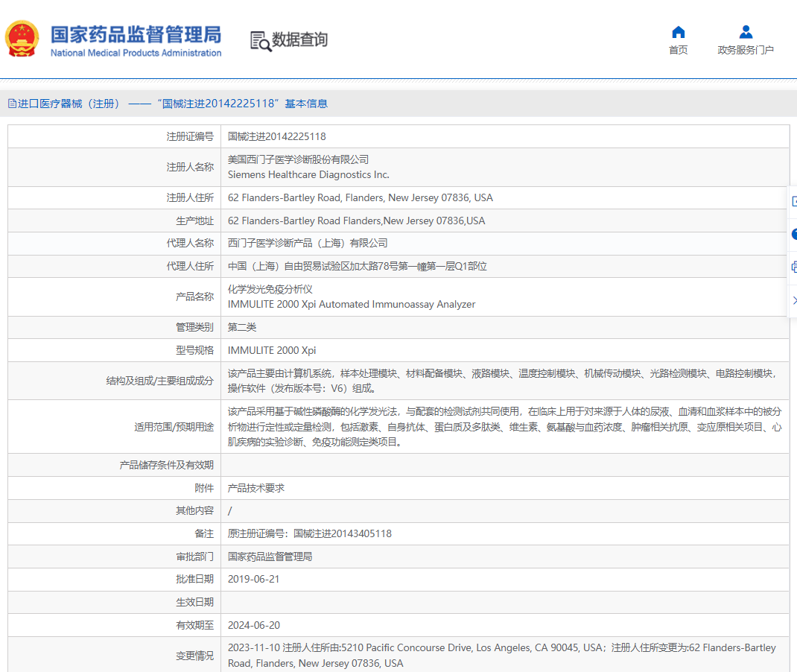Click the 代理人住所 address with 加太路78号
797x672 pixels.
(358, 267)
